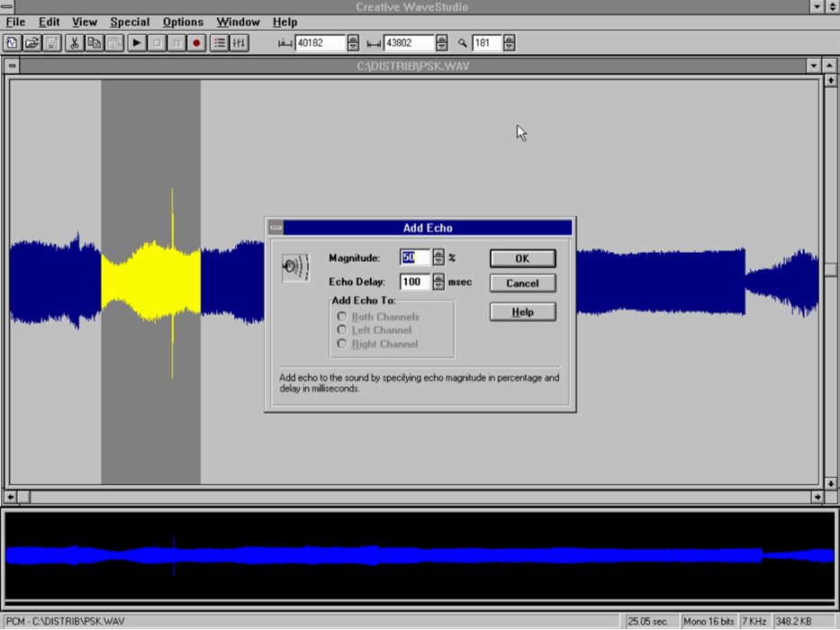Screen dimensions: 840x630
Task: Click the horizontal scrollbar right arrow
Action: (x=817, y=497)
